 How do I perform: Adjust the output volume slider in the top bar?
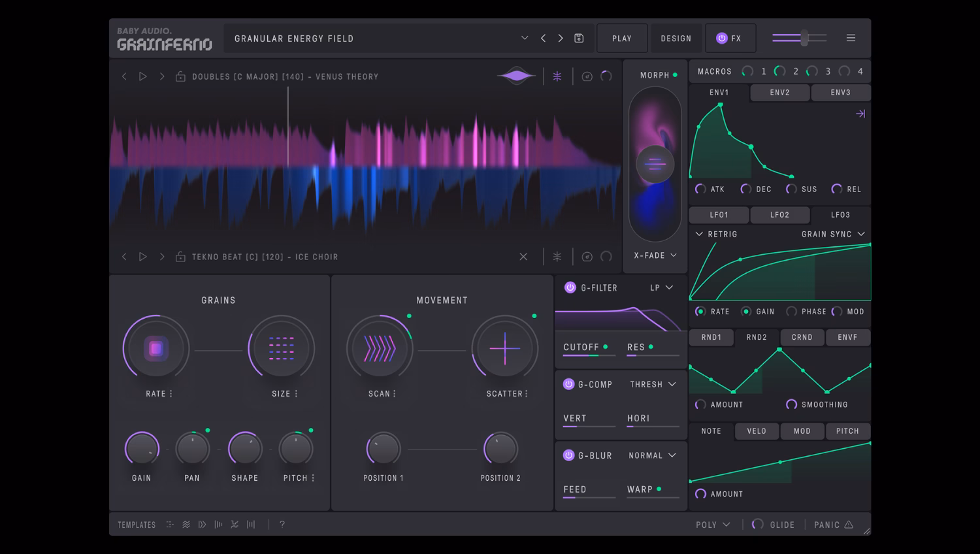(805, 38)
